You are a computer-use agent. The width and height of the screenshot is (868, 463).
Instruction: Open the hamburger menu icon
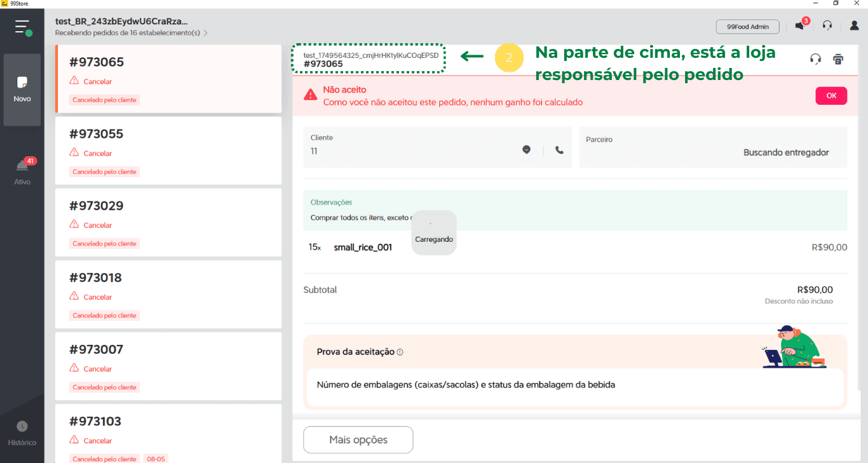click(x=23, y=27)
